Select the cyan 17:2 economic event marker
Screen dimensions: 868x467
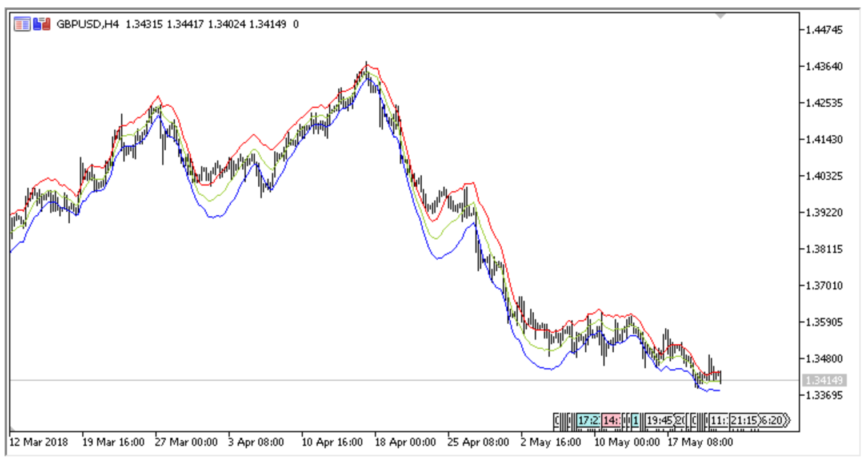tap(589, 421)
